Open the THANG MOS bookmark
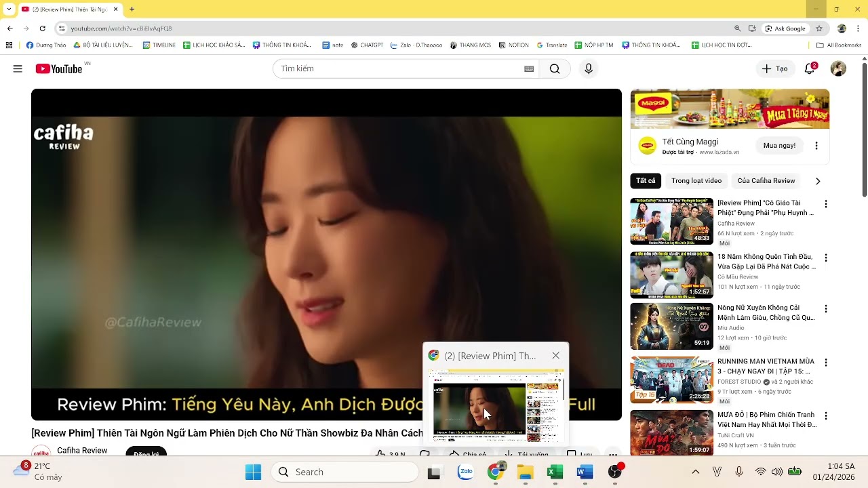The image size is (868, 488). coord(470,45)
